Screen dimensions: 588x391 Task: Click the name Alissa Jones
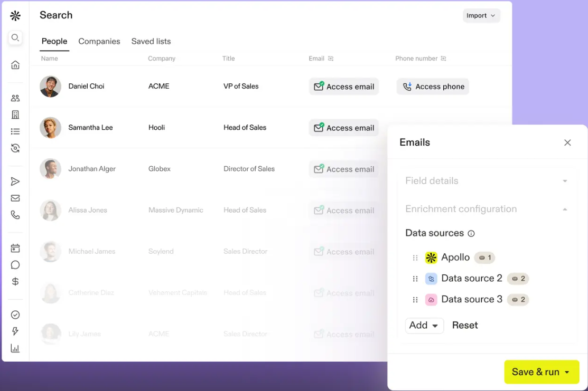tap(87, 210)
